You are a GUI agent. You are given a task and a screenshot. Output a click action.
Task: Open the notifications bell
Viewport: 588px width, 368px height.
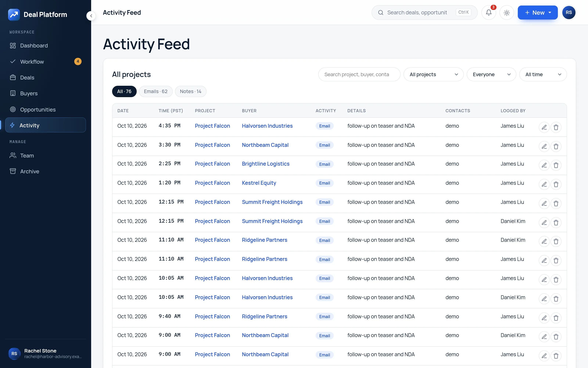tap(489, 12)
